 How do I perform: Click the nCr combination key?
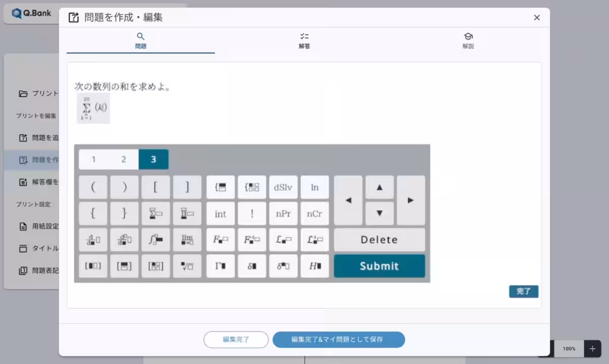(x=315, y=213)
